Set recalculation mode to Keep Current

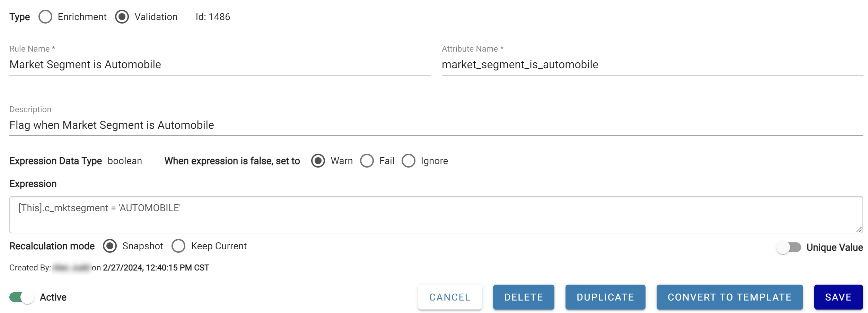coord(178,246)
